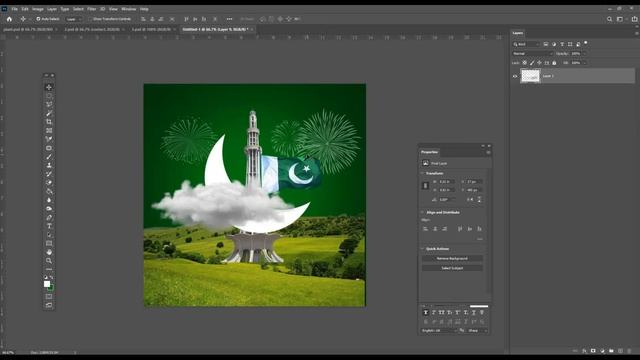
Task: Select the Move tool in the toolbox
Action: click(49, 87)
